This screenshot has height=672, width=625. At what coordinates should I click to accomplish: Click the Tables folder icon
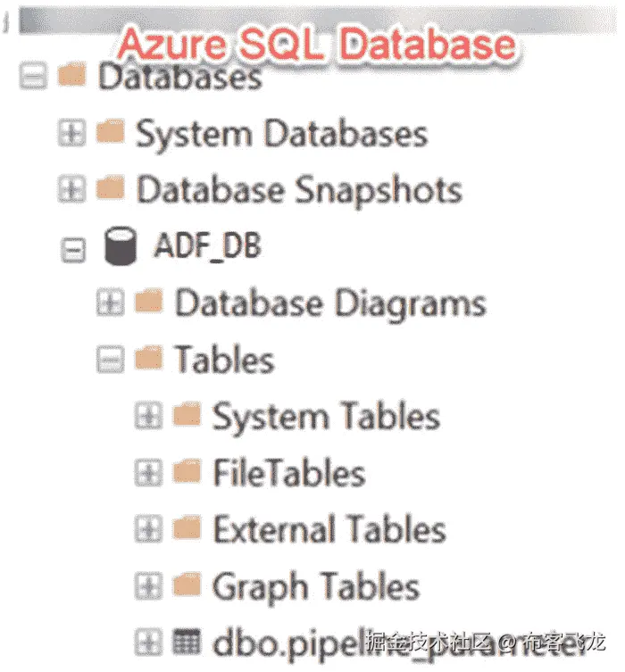(x=148, y=359)
